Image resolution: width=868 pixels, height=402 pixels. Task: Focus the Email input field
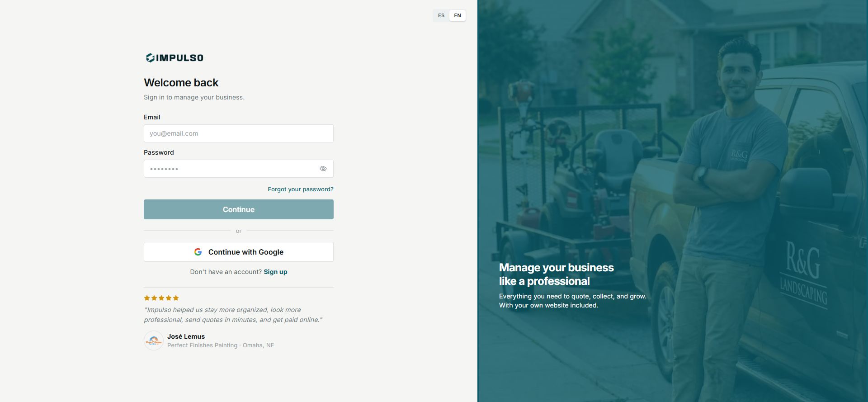coord(239,133)
